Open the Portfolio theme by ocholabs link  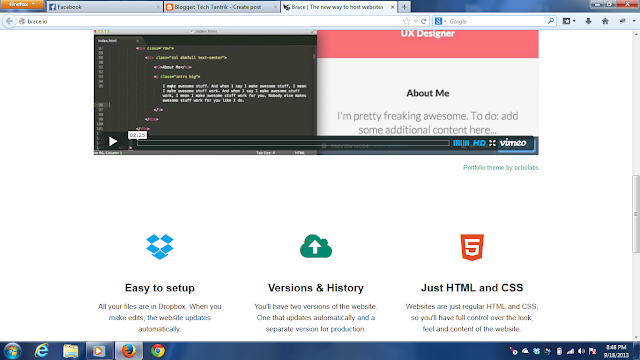[x=501, y=167]
